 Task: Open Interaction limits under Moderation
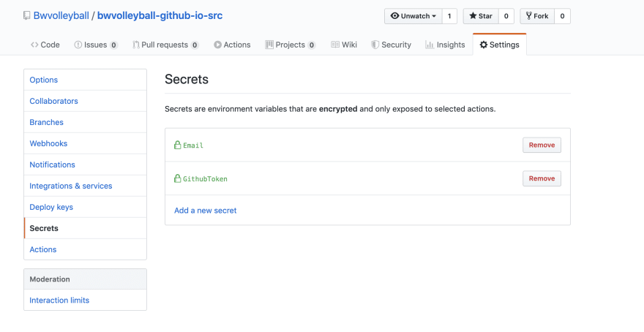[x=85, y=300]
